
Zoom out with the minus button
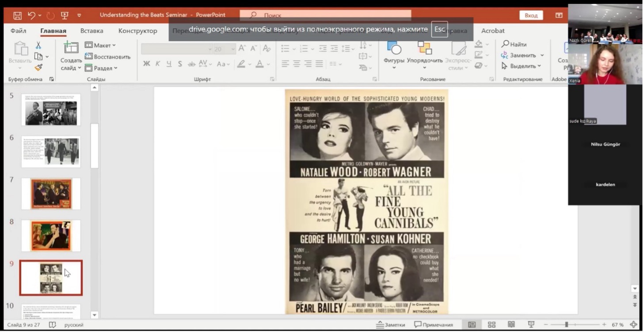(x=546, y=324)
